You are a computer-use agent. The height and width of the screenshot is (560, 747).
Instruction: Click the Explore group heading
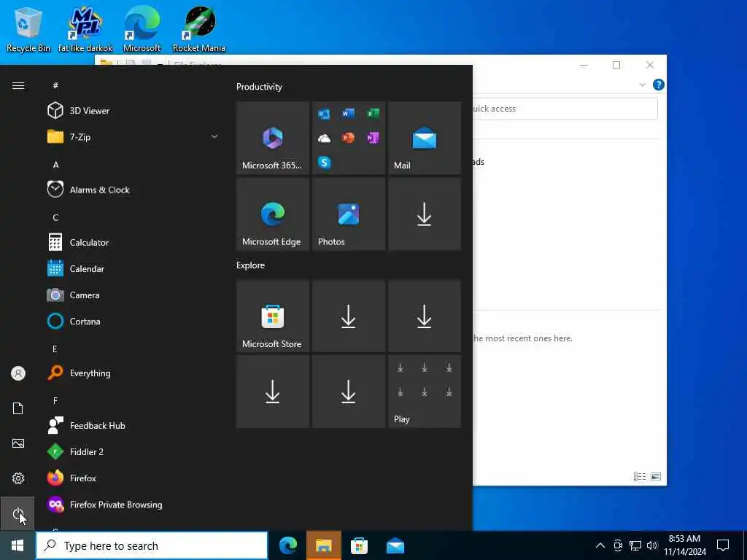[251, 265]
